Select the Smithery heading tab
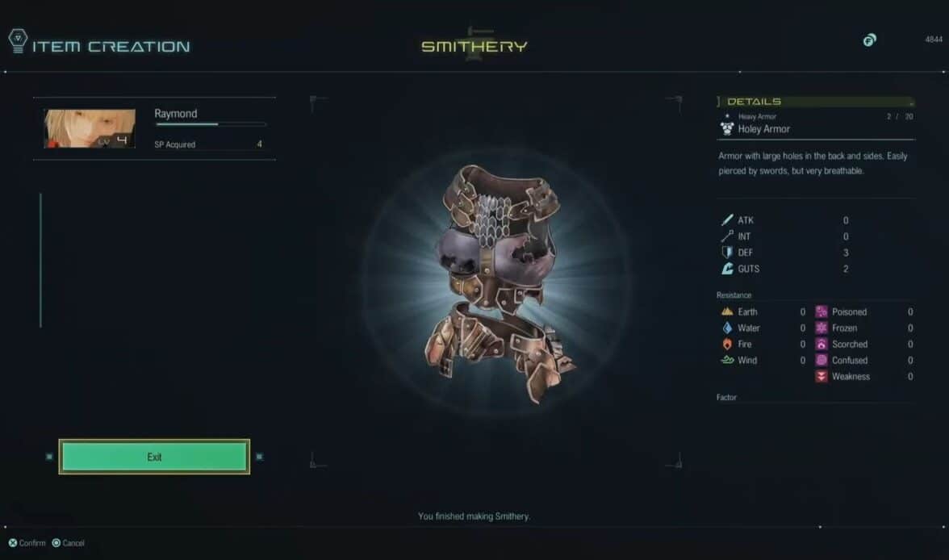The image size is (949, 560). 474,46
